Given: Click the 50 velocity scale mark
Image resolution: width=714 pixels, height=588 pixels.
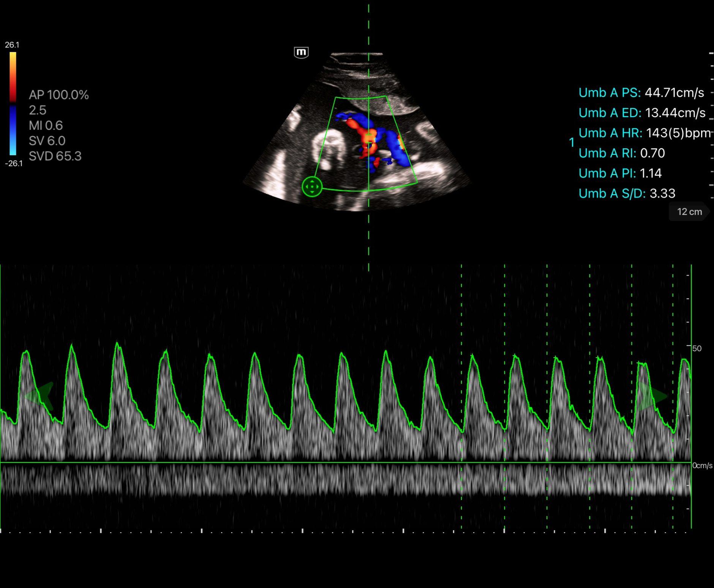Looking at the screenshot, I should [x=697, y=348].
